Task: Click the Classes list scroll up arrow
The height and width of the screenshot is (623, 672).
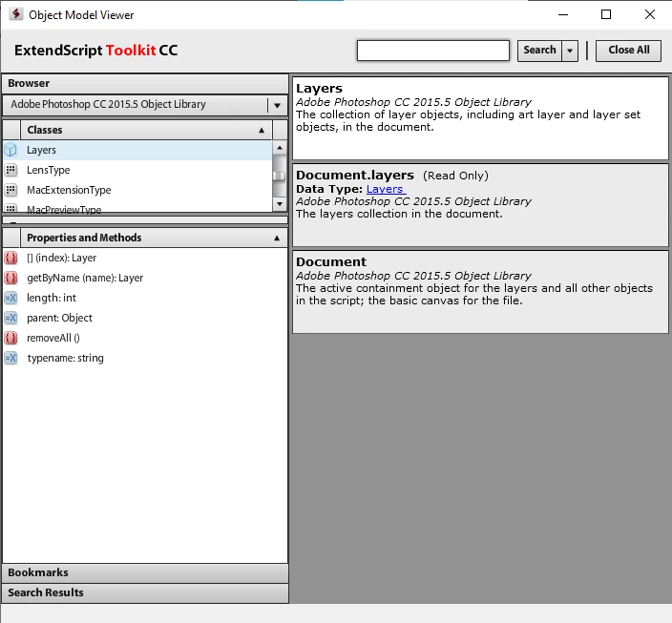Action: click(280, 148)
